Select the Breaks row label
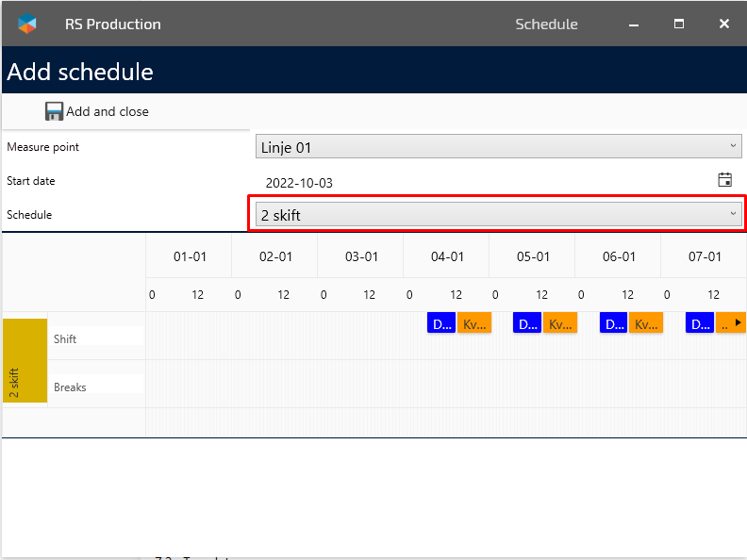 (x=70, y=387)
